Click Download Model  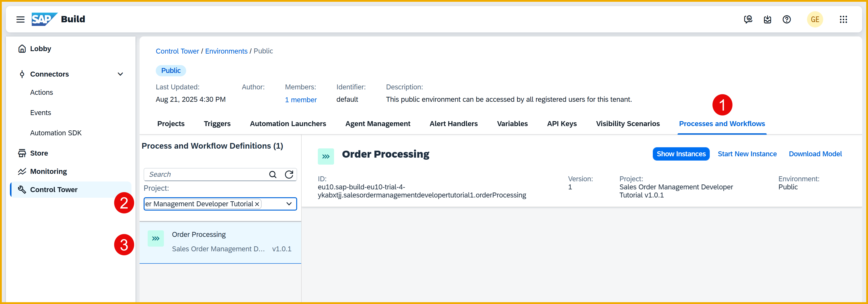tap(815, 154)
